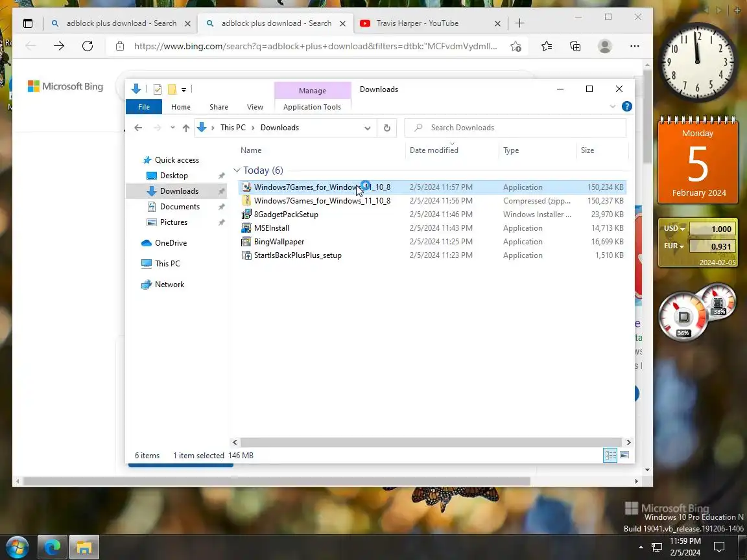747x560 pixels.
Task: Select Quick access in navigation pane
Action: tap(177, 160)
